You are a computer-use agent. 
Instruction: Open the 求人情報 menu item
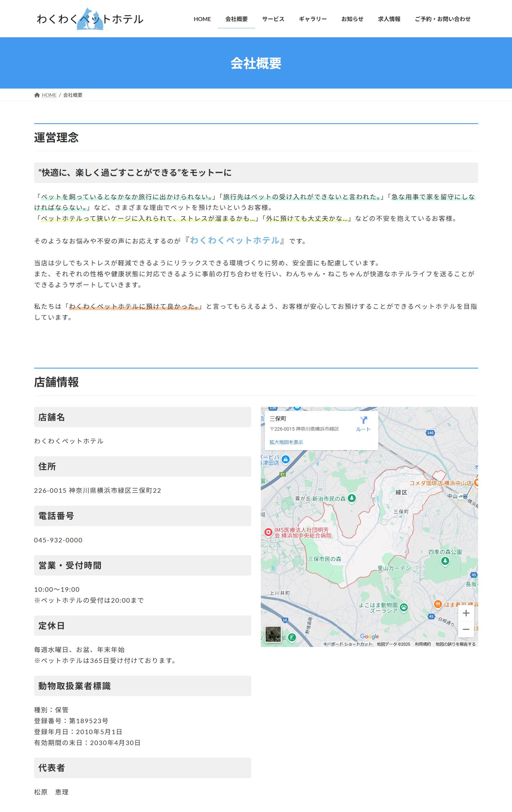click(389, 19)
